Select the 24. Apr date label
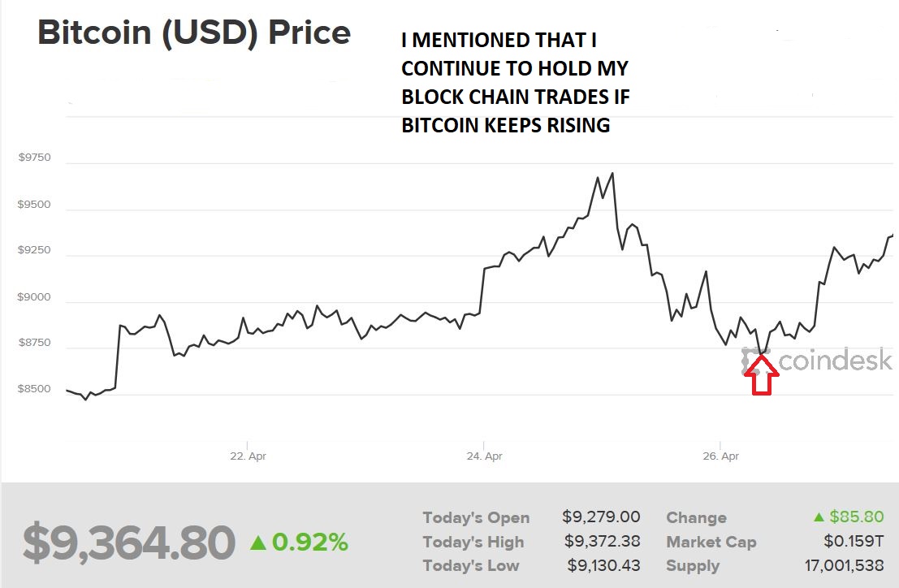 [x=484, y=456]
